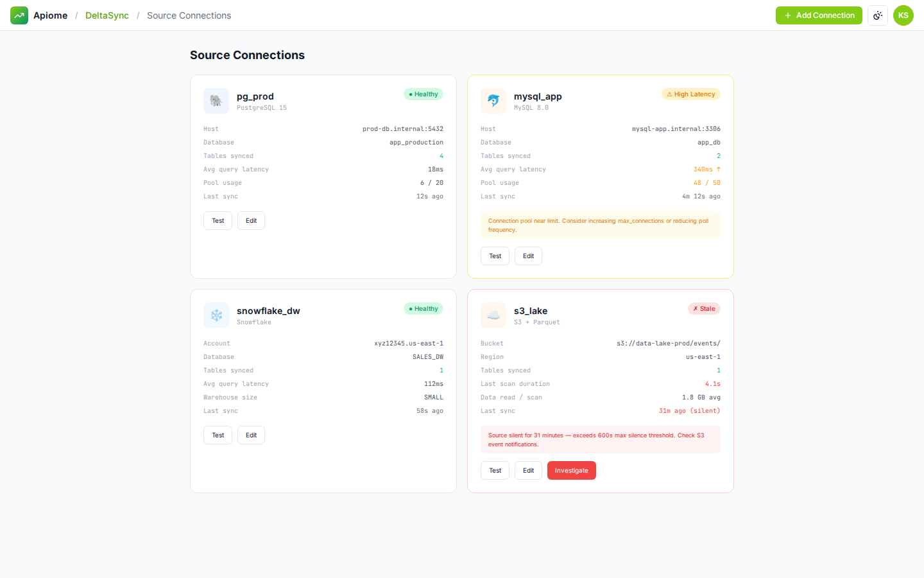Click the source silent alert message
The image size is (924, 578).
pyautogui.click(x=601, y=440)
